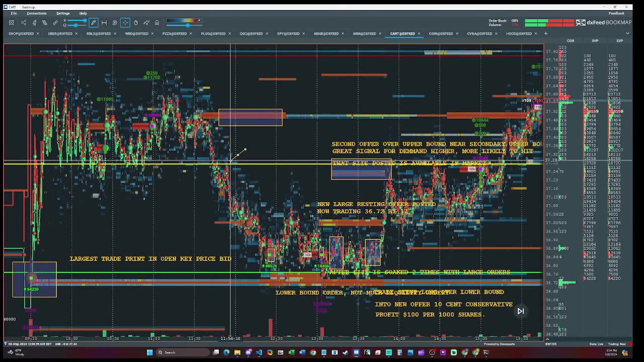Click the Volume imbalance bar
This screenshot has height=362, width=644.
coord(549,25)
